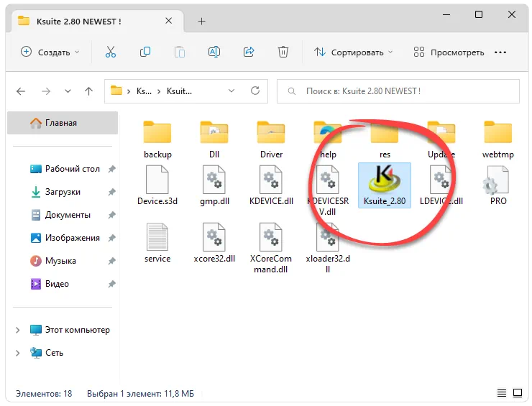Select the xcore32.dll file
Image resolution: width=532 pixels, height=406 pixels.
[x=214, y=243]
